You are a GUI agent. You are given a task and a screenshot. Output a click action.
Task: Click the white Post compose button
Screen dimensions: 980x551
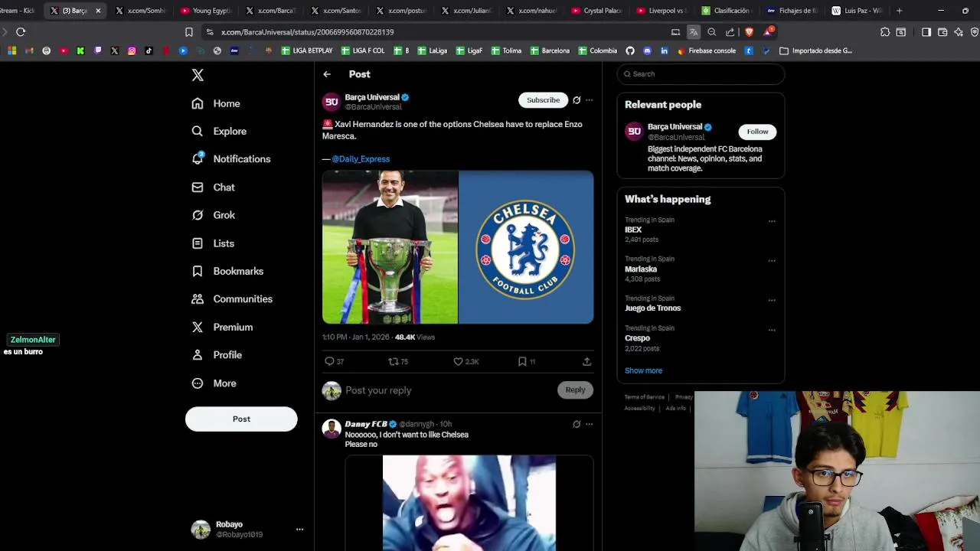[241, 419]
